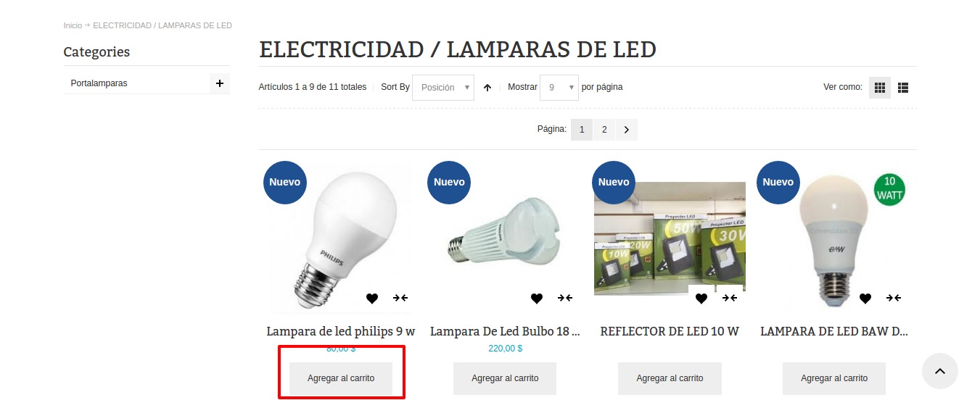Image resolution: width=980 pixels, height=400 pixels.
Task: Go to page 2
Action: click(604, 130)
